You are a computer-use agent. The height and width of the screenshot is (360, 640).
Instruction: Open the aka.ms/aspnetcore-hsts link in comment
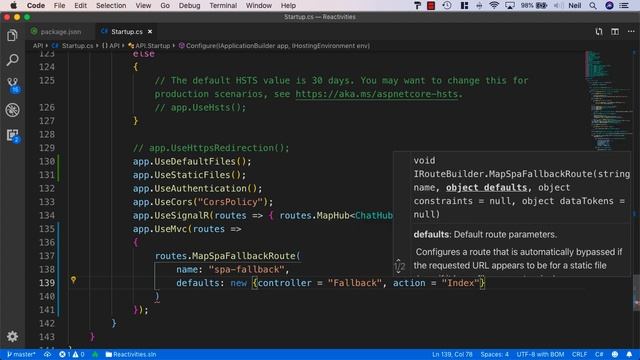pos(376,94)
